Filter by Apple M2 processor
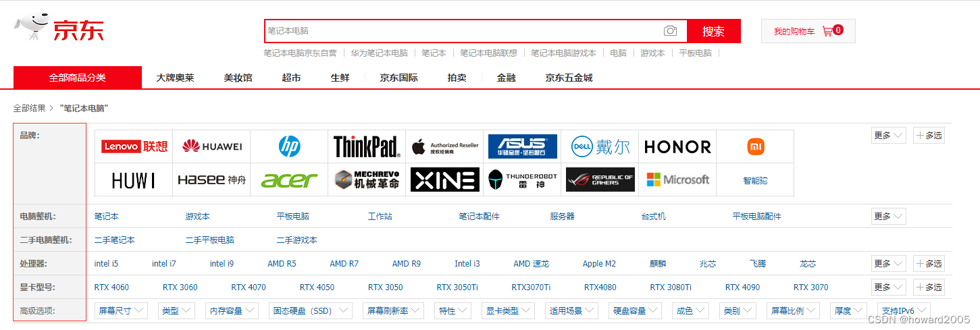Screen dimensions: 980x330 pos(599,264)
